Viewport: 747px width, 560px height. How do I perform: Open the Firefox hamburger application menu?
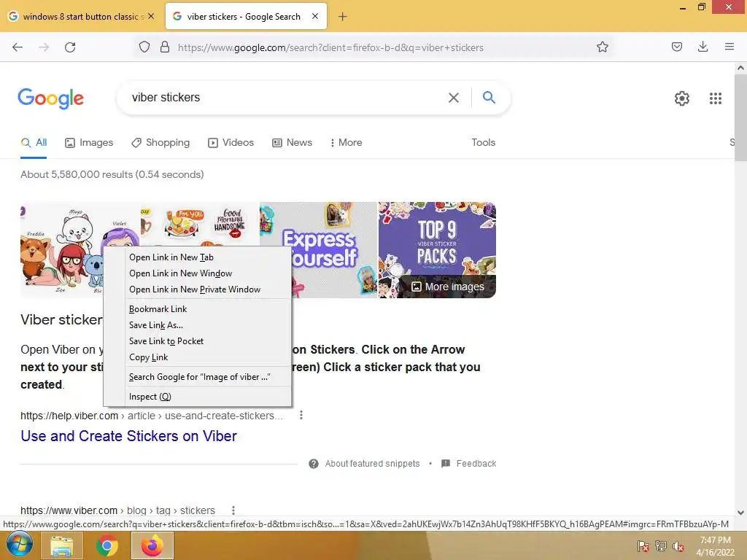(x=729, y=47)
